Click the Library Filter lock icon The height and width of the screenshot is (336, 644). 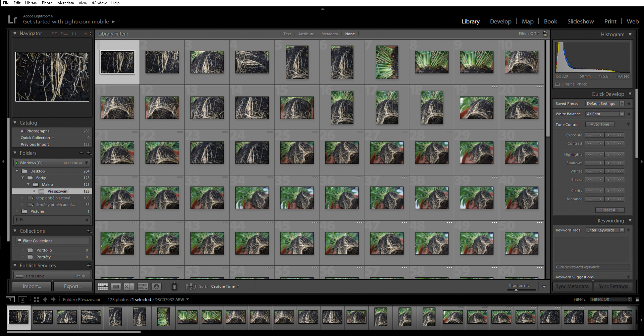click(x=545, y=34)
